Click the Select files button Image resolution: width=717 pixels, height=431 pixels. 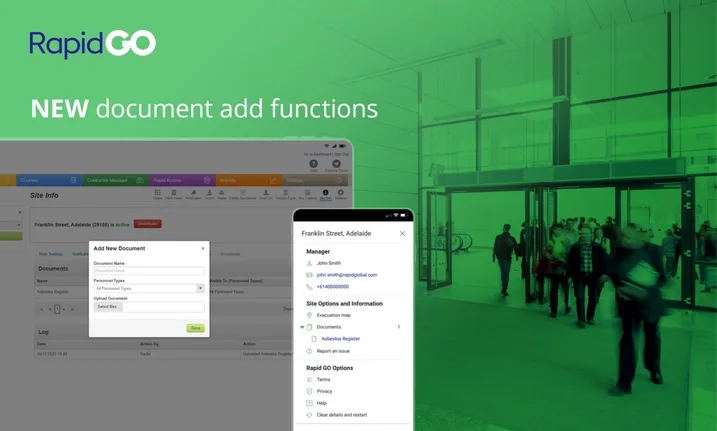(x=108, y=307)
